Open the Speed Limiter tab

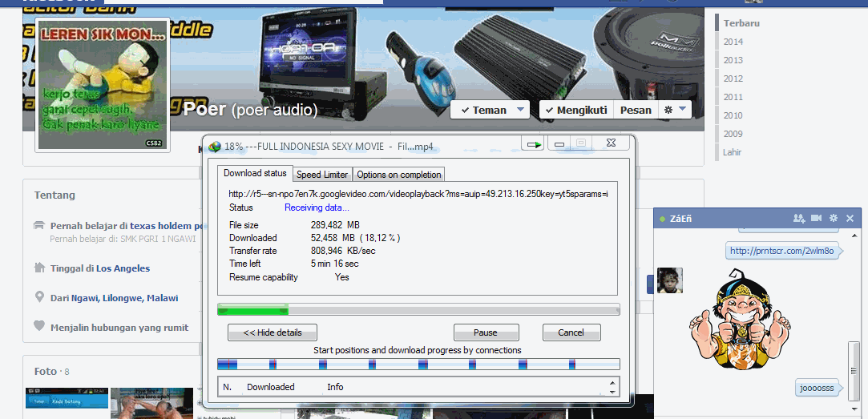click(x=321, y=175)
